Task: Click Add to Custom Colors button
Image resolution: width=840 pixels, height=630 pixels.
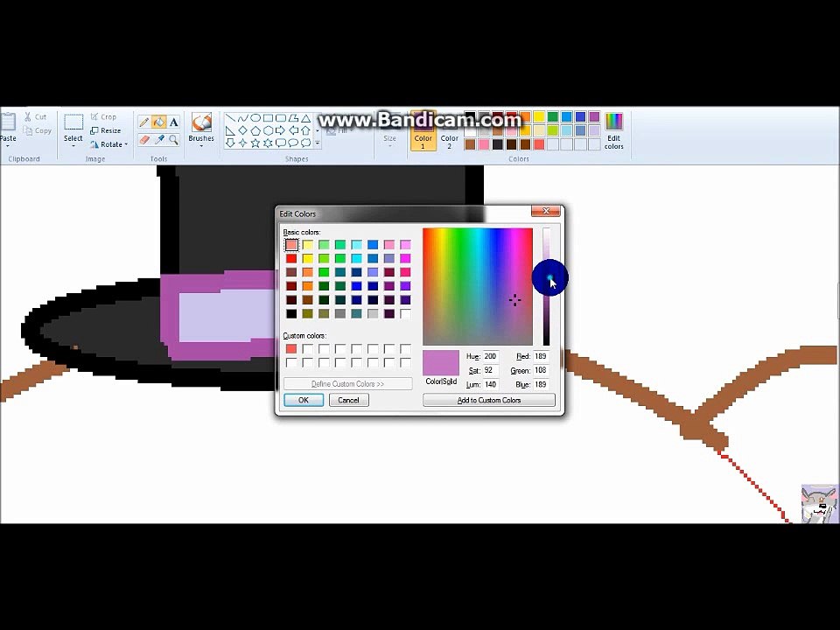Action: pos(488,400)
